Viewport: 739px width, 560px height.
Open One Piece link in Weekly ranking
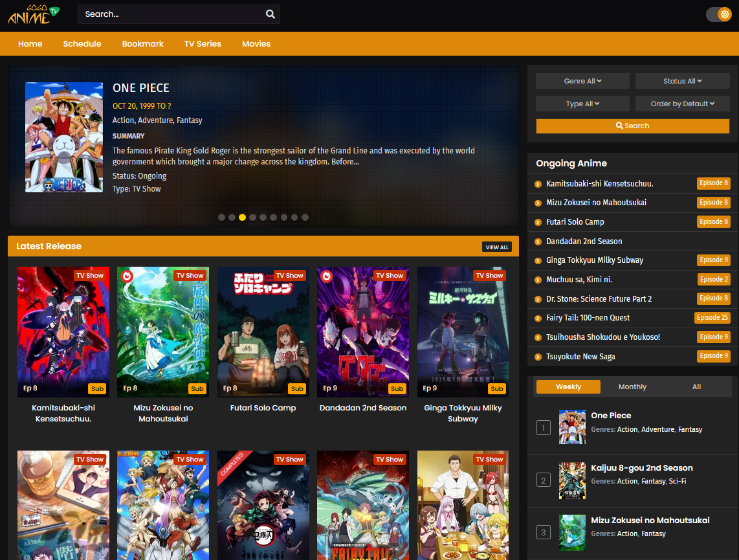click(611, 416)
